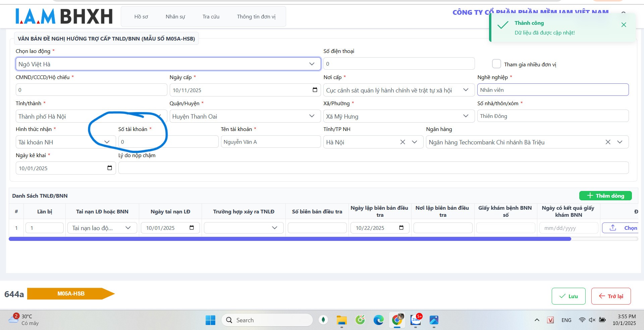Focus the Nghề nghiệp field

coord(553,90)
